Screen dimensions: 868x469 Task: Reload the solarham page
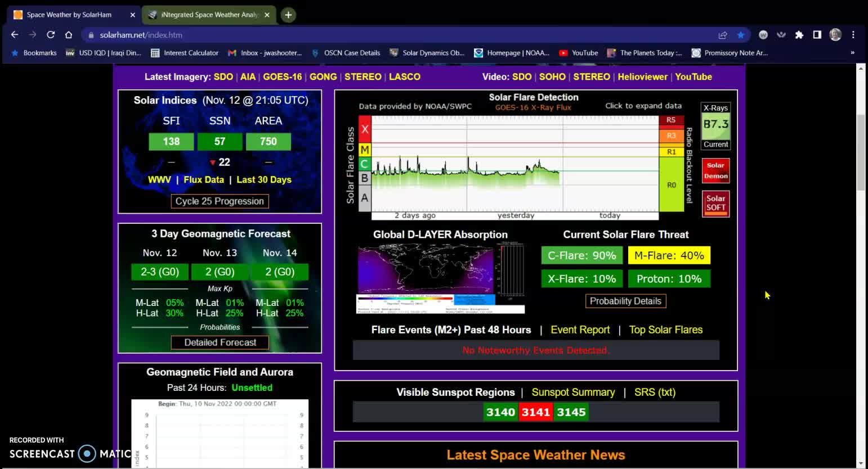51,35
